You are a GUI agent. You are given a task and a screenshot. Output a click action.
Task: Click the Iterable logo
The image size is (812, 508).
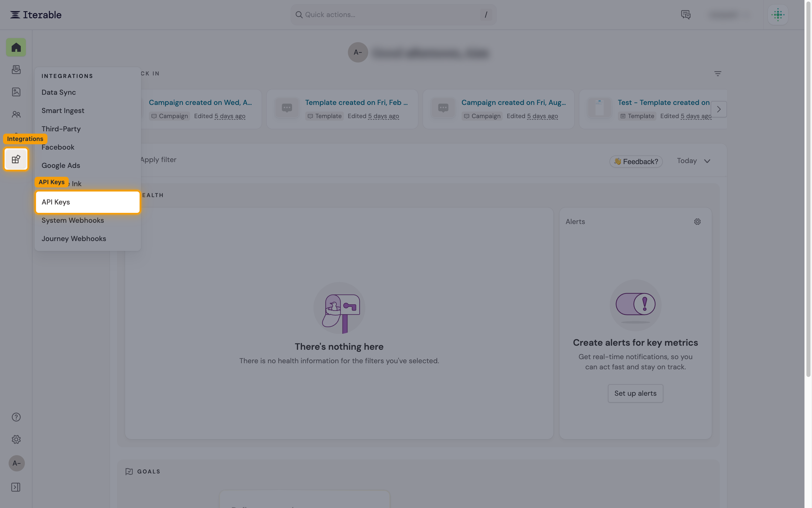pyautogui.click(x=36, y=15)
